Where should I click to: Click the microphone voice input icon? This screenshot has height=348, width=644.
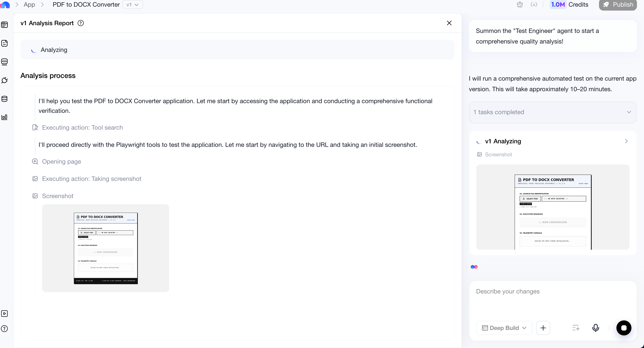tap(595, 328)
